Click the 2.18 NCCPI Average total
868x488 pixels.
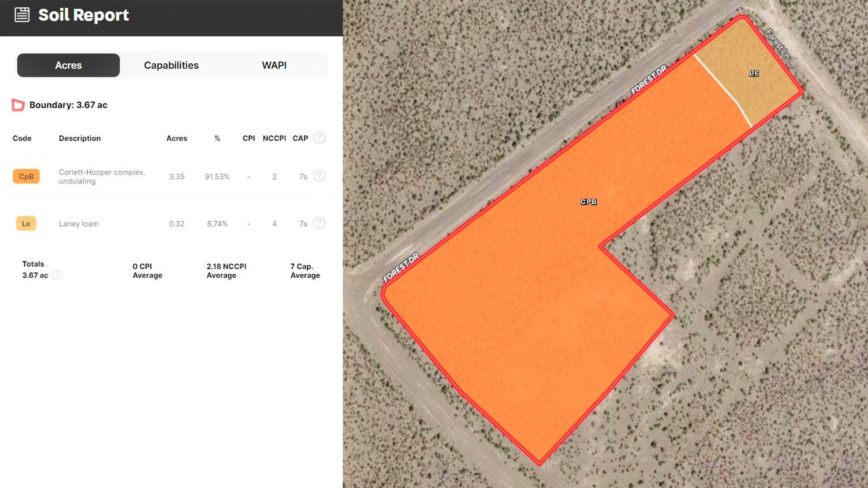[226, 271]
